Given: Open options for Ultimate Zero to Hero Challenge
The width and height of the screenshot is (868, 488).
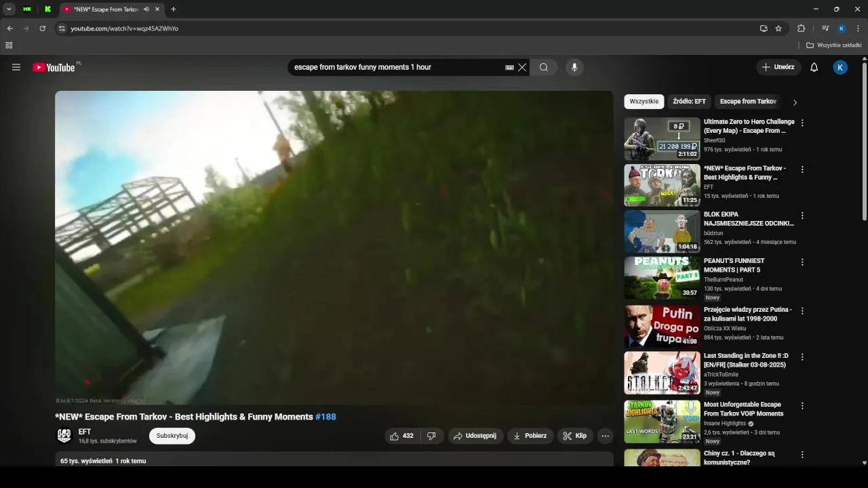Looking at the screenshot, I should (x=802, y=123).
